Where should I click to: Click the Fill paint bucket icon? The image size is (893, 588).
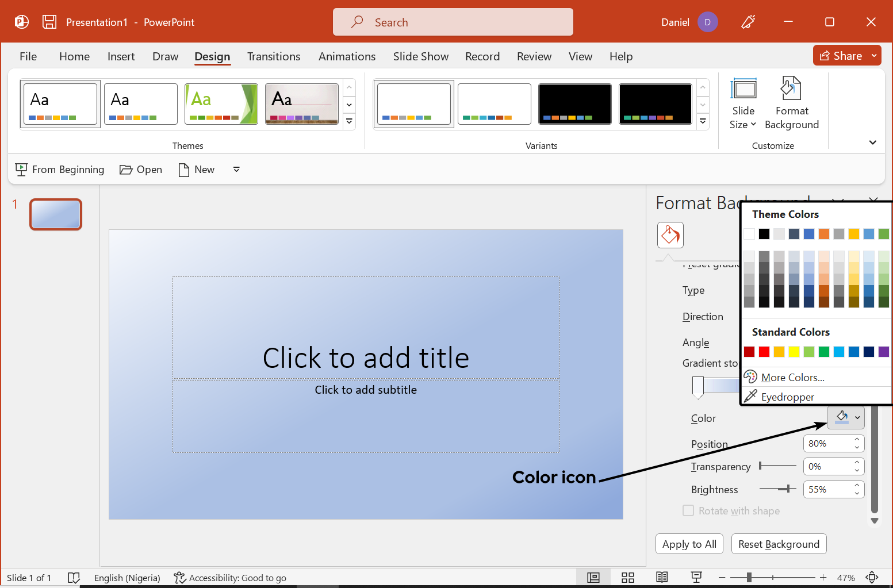click(670, 235)
